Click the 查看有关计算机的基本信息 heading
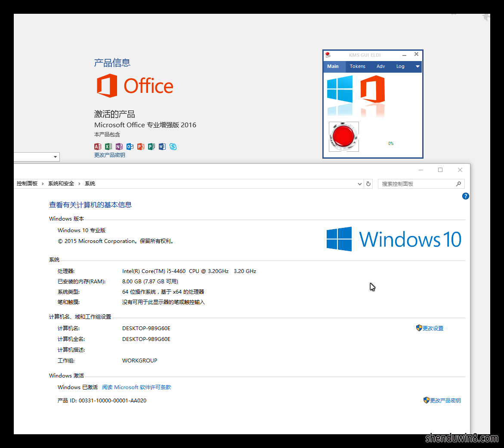 click(x=90, y=205)
